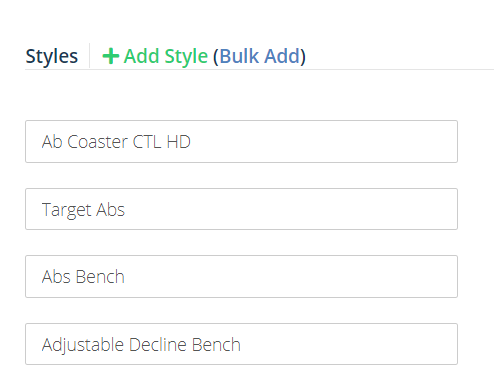Click empty right area of Target Abs field
494x388 pixels.
(x=300, y=209)
